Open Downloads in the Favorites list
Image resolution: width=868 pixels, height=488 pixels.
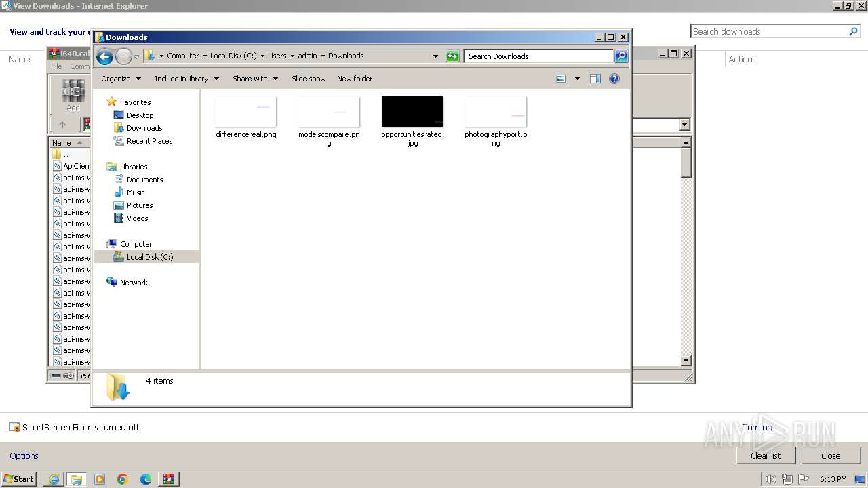point(144,128)
